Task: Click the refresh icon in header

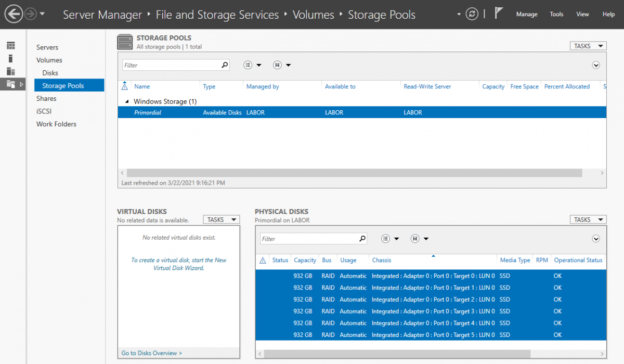Action: click(x=472, y=14)
